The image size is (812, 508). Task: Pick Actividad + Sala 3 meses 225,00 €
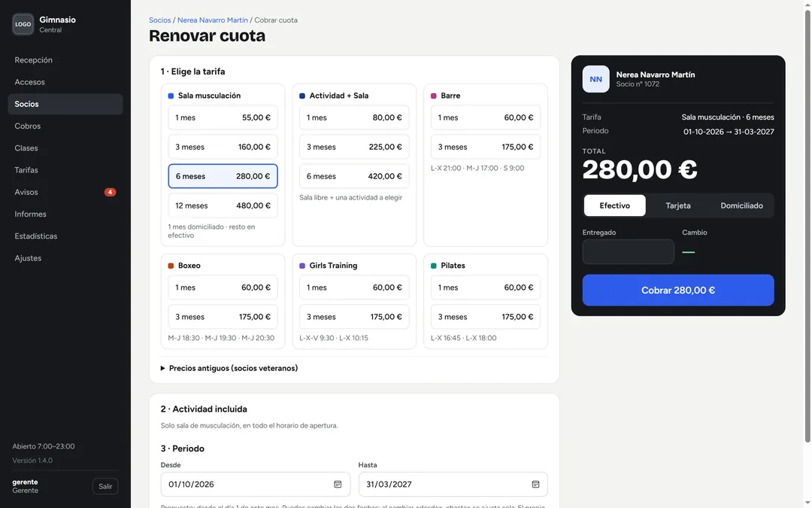354,147
